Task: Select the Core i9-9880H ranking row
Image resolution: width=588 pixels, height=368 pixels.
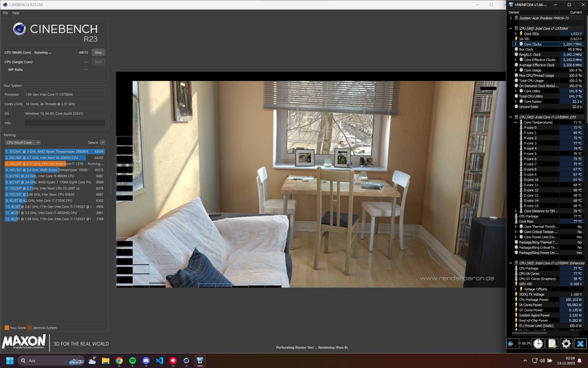Action: tap(54, 176)
